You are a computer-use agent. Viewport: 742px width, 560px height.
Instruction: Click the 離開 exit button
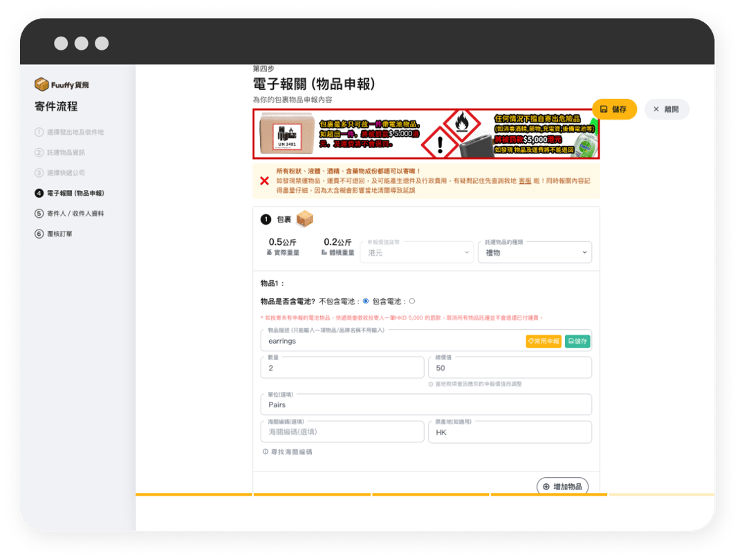coord(667,109)
